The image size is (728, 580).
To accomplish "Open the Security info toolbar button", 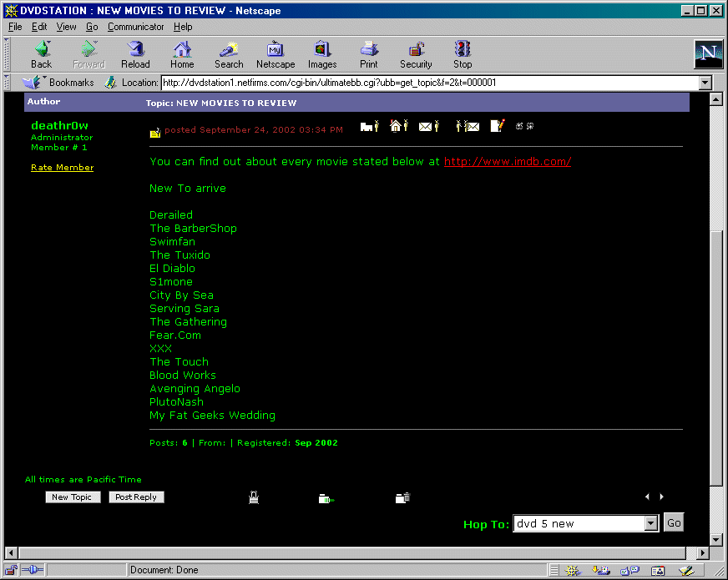I will point(416,55).
